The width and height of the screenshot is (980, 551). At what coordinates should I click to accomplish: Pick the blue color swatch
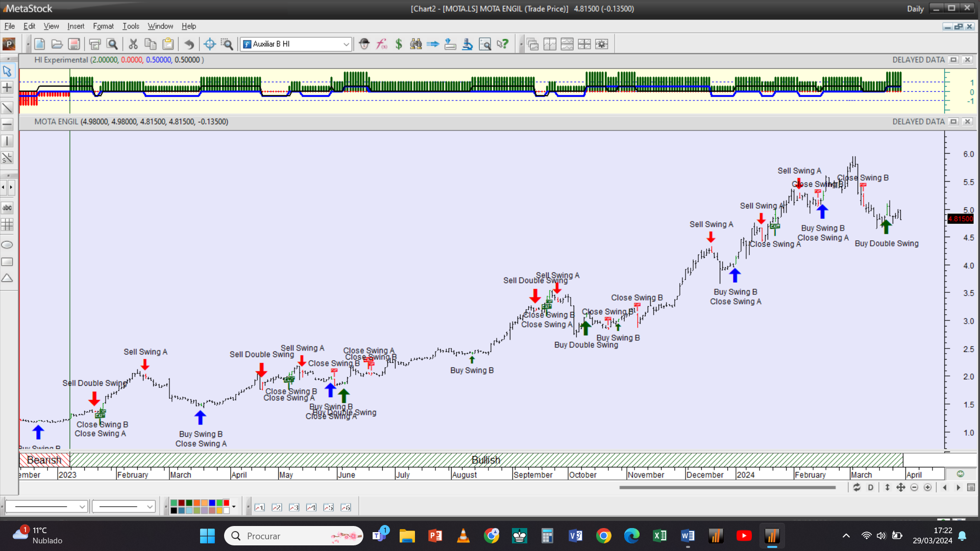[x=212, y=504]
